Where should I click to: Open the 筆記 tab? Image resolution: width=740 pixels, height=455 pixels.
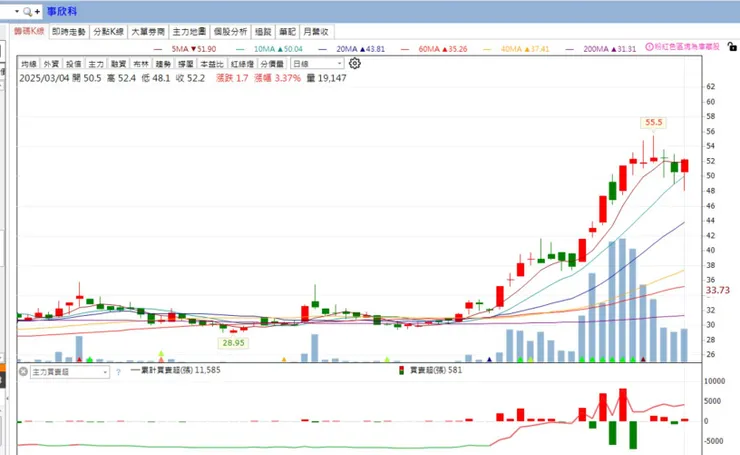(x=287, y=32)
